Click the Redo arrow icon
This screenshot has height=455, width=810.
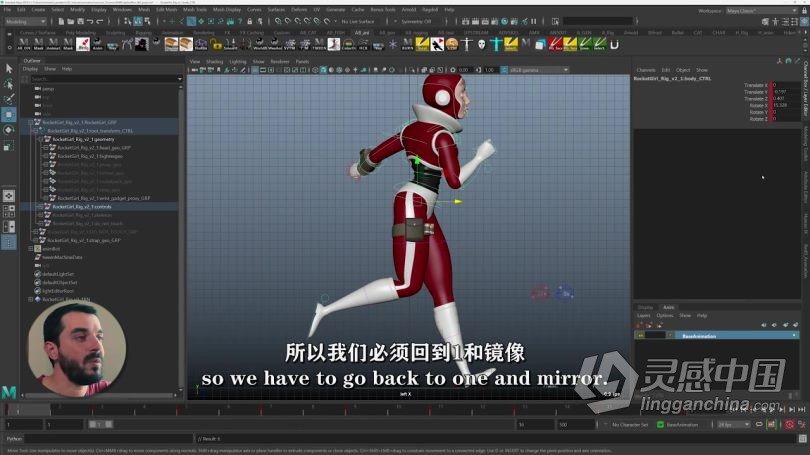point(100,21)
